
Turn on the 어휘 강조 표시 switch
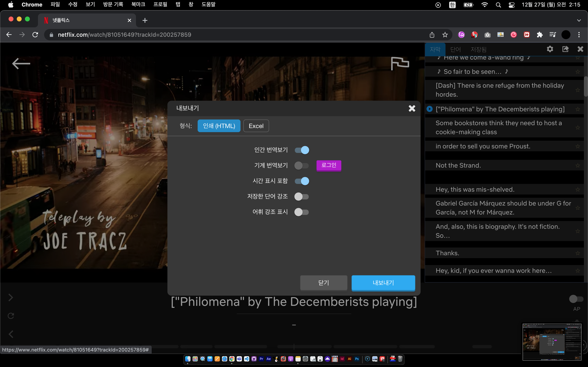point(302,212)
